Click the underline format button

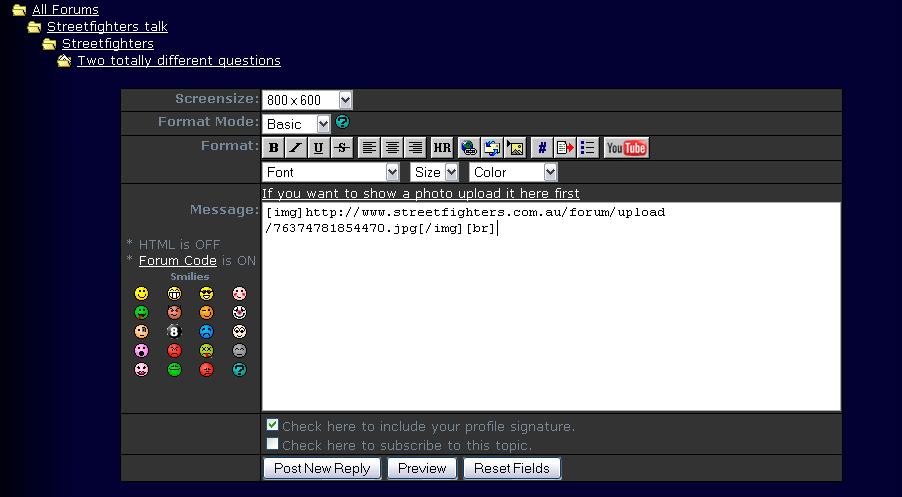tap(318, 148)
